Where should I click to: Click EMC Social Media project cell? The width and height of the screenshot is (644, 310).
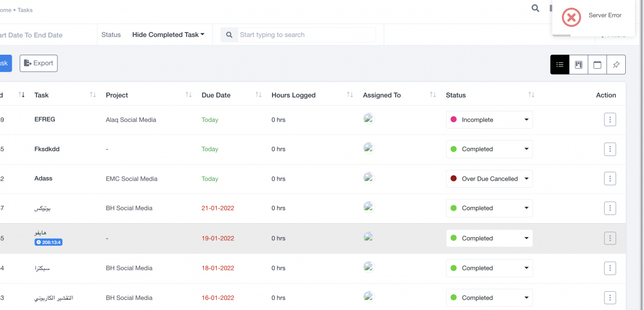[x=131, y=179]
